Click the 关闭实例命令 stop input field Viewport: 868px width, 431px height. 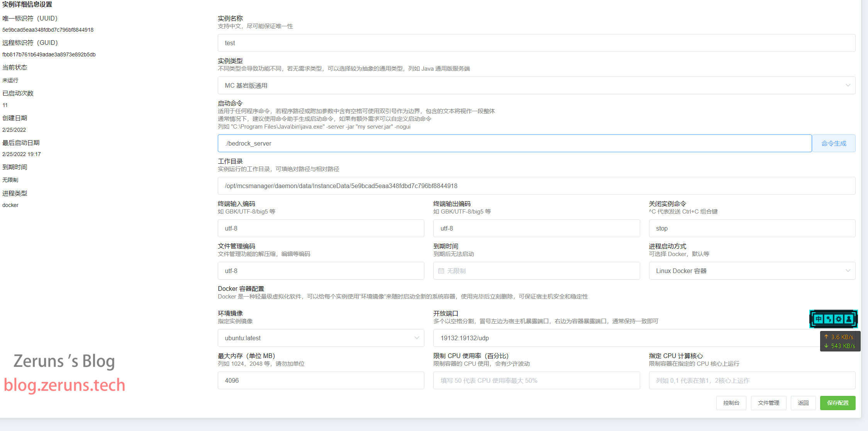tap(752, 228)
